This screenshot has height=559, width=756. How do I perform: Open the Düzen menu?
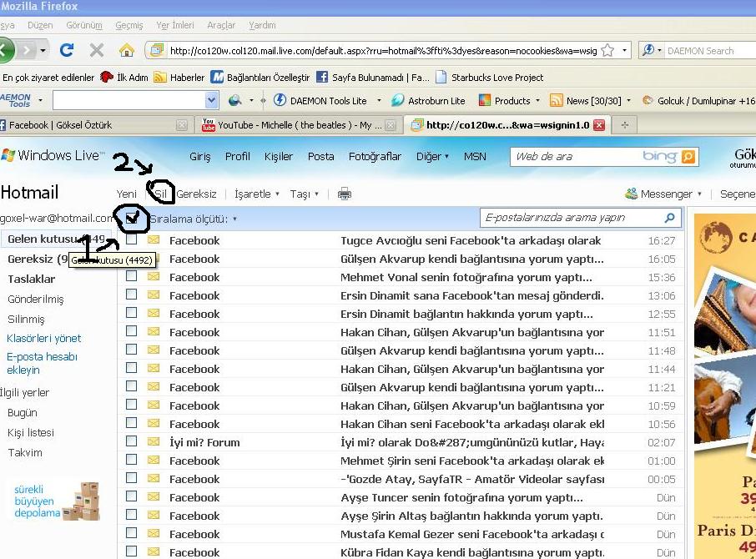(x=40, y=25)
